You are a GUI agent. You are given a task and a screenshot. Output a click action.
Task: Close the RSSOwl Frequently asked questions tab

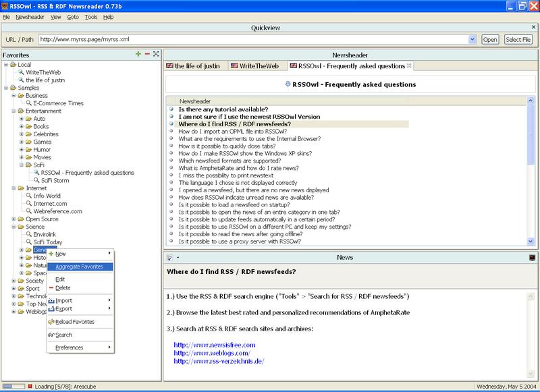[x=409, y=65]
